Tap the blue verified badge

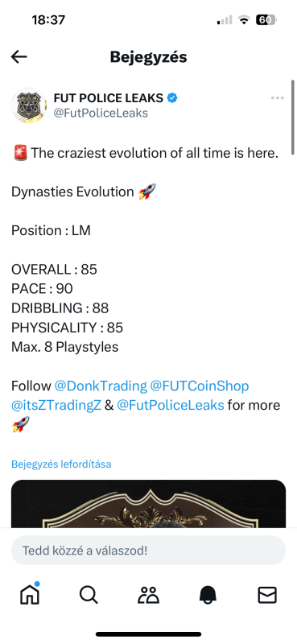click(172, 98)
